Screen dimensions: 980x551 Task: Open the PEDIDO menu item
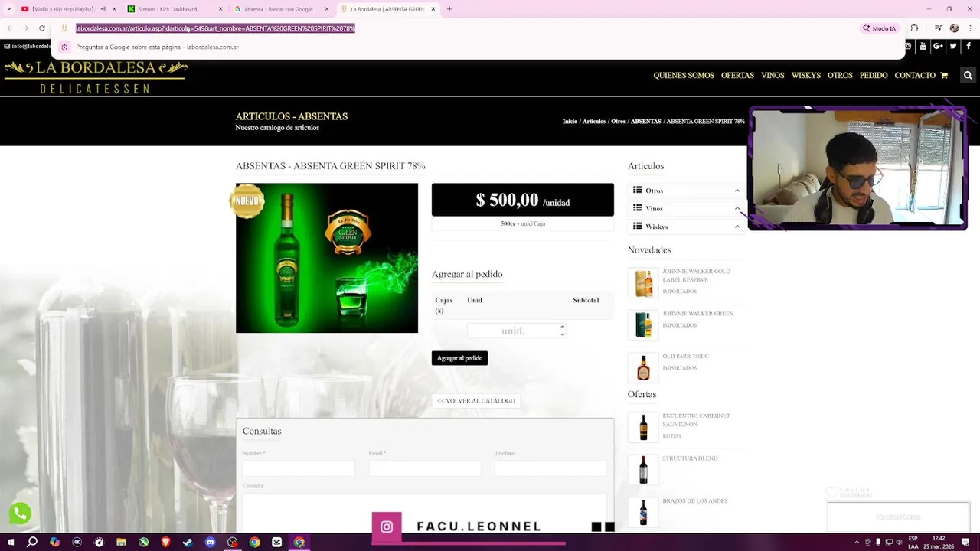tap(874, 75)
